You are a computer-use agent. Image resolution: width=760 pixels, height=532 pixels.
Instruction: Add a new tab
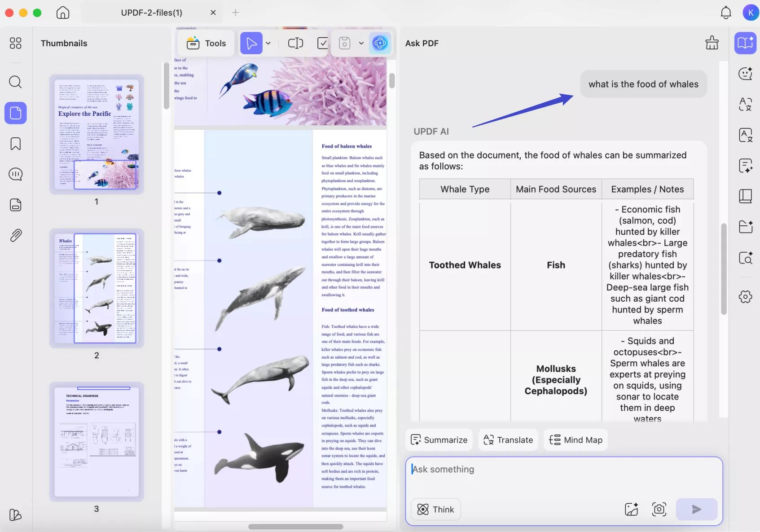point(235,13)
